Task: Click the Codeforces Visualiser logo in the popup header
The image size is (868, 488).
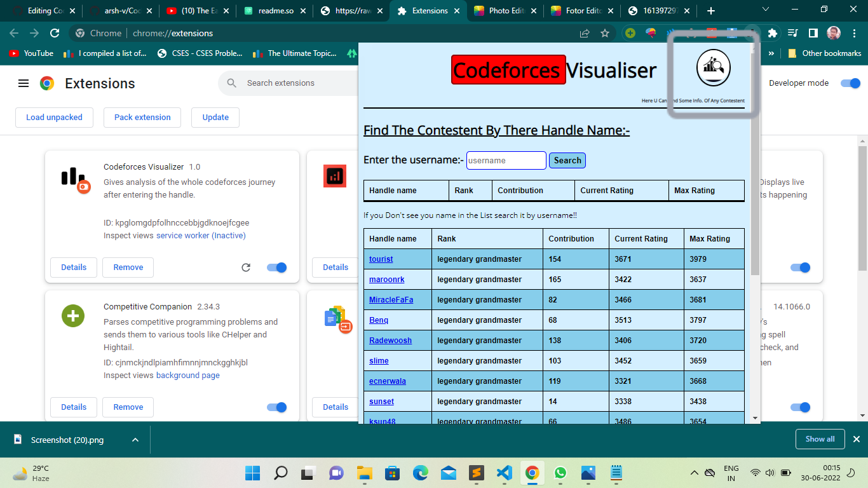Action: (x=713, y=67)
